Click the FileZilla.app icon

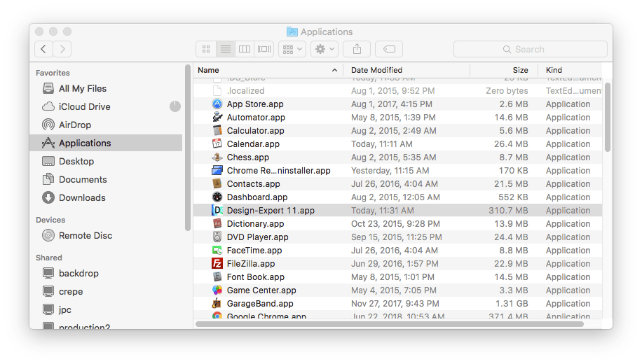click(217, 263)
